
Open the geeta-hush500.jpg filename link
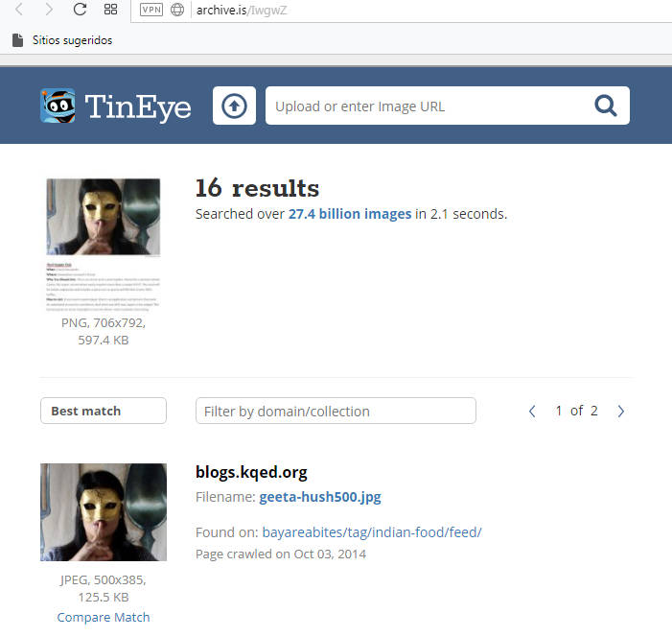pyautogui.click(x=319, y=497)
